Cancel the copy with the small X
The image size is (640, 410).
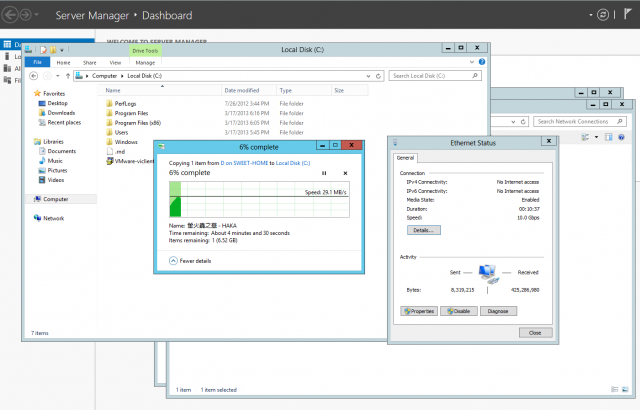(x=345, y=173)
